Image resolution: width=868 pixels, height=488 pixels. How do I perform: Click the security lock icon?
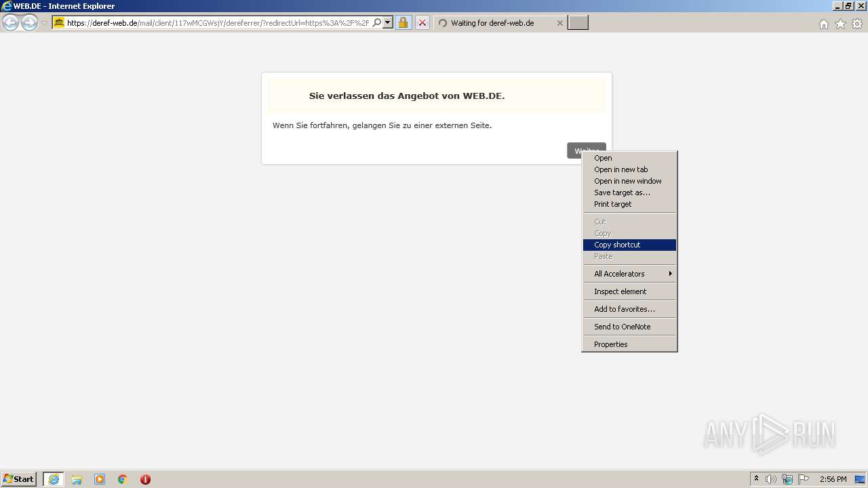[403, 22]
